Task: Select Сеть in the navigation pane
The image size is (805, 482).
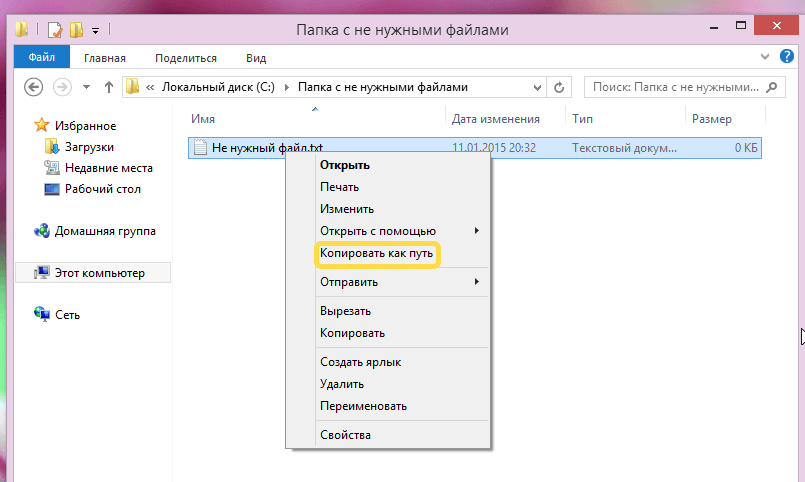Action: pyautogui.click(x=68, y=315)
